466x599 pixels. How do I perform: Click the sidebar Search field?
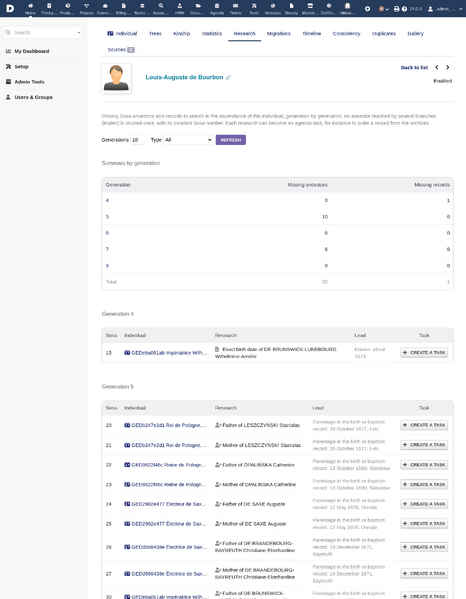pyautogui.click(x=43, y=32)
